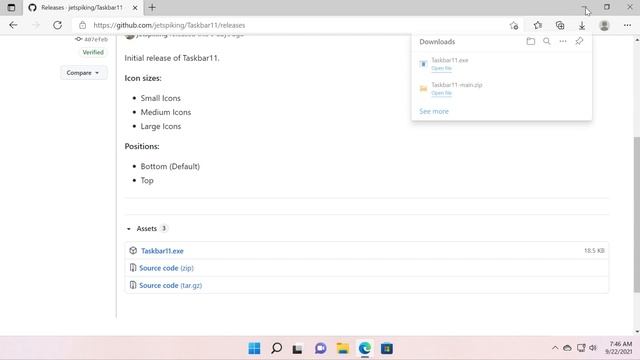640x360 pixels.
Task: Open Collections button
Action: [x=560, y=25]
